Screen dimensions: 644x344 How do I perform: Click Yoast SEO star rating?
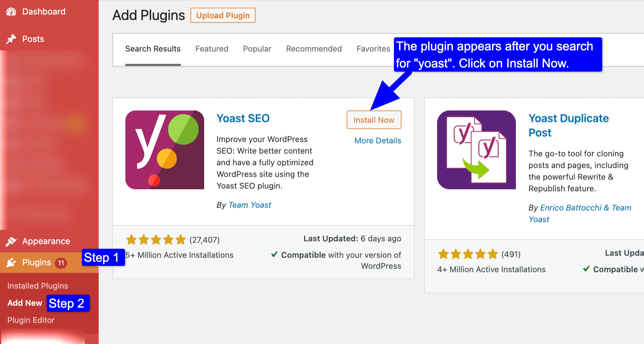(x=156, y=239)
